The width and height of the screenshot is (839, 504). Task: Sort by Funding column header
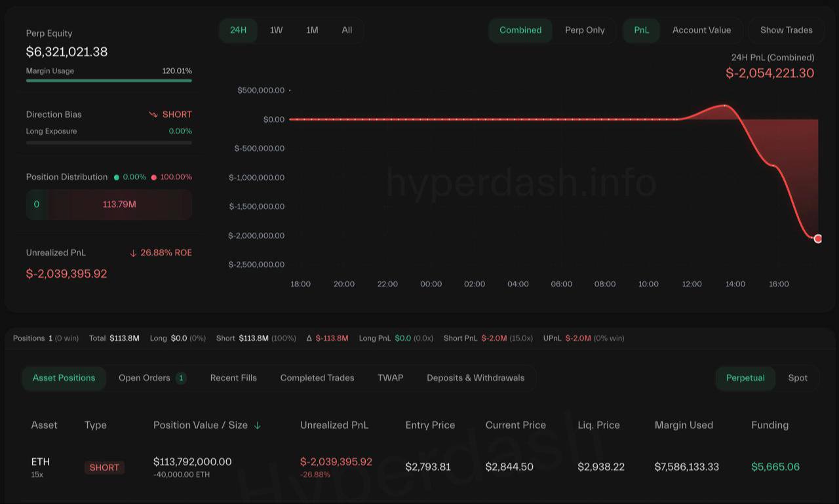pos(770,425)
